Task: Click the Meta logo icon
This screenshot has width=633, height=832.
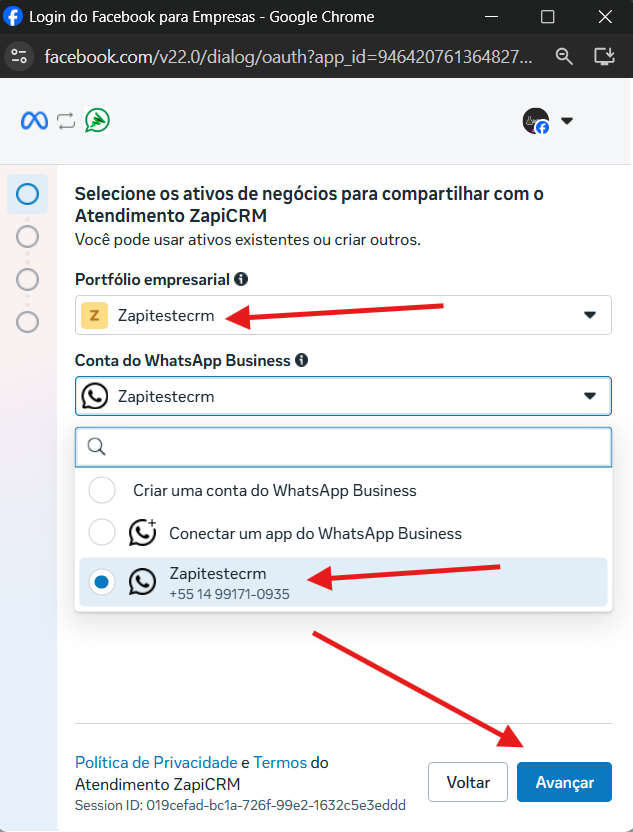Action: pos(34,121)
